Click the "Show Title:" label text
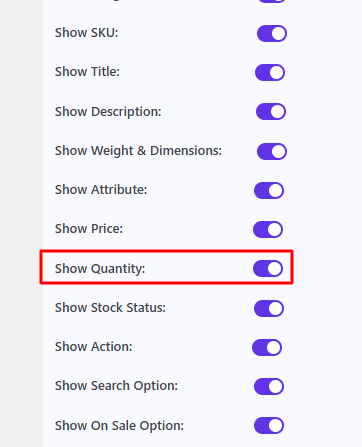This screenshot has width=362, height=447. click(x=87, y=72)
